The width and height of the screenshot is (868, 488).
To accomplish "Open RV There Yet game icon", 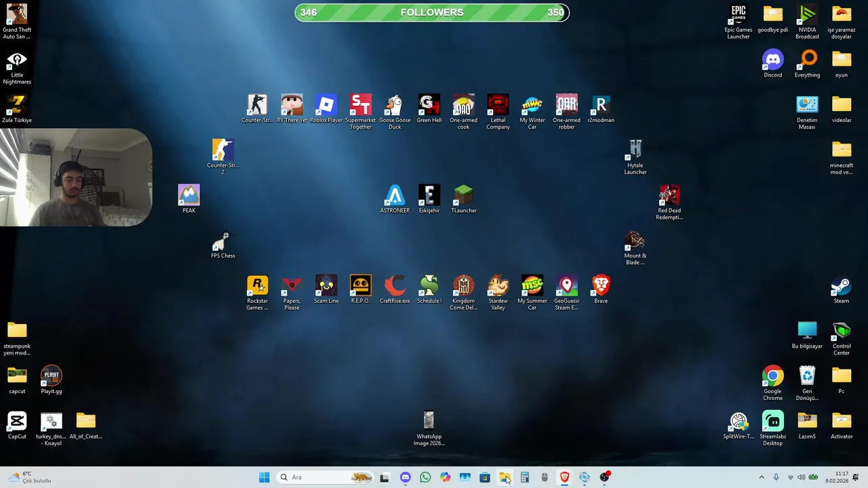I will 292,108.
